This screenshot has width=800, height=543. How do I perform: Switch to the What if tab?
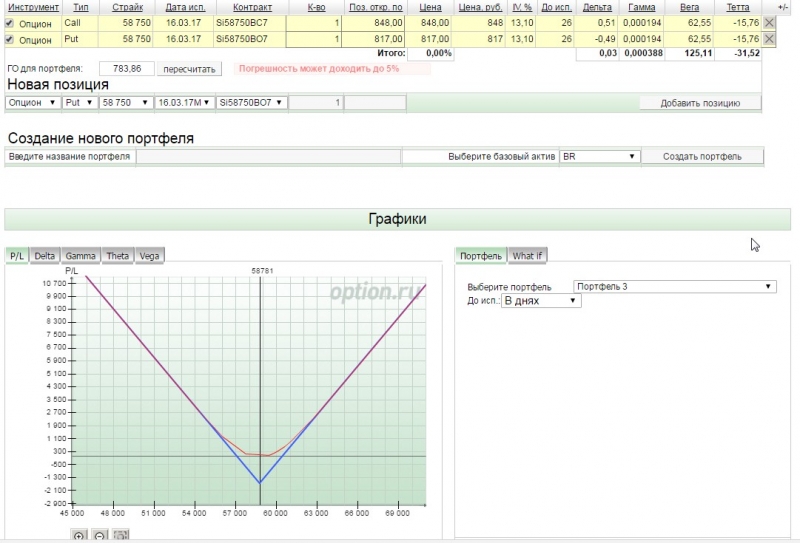527,256
